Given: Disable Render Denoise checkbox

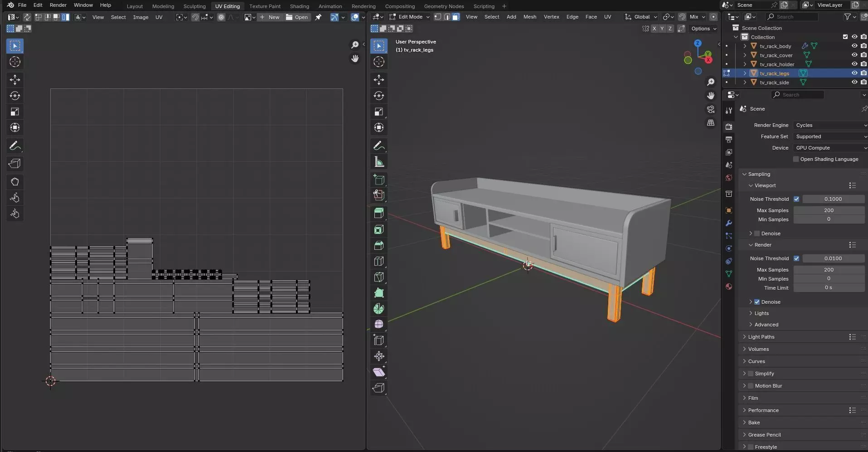Looking at the screenshot, I should point(757,302).
